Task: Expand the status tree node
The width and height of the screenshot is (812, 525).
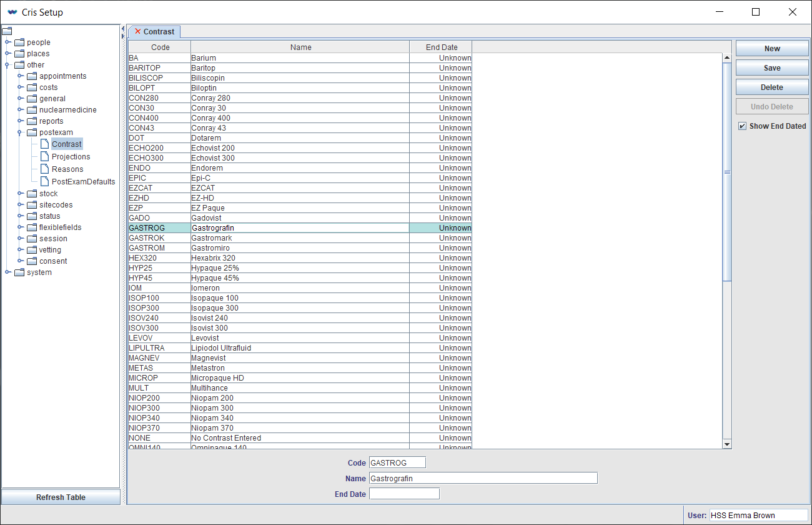Action: [20, 216]
